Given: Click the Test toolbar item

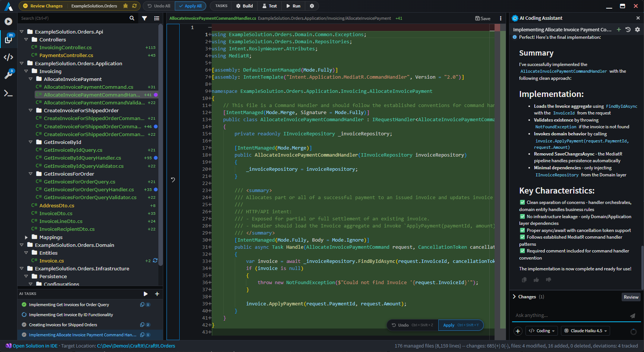Looking at the screenshot, I should [269, 6].
